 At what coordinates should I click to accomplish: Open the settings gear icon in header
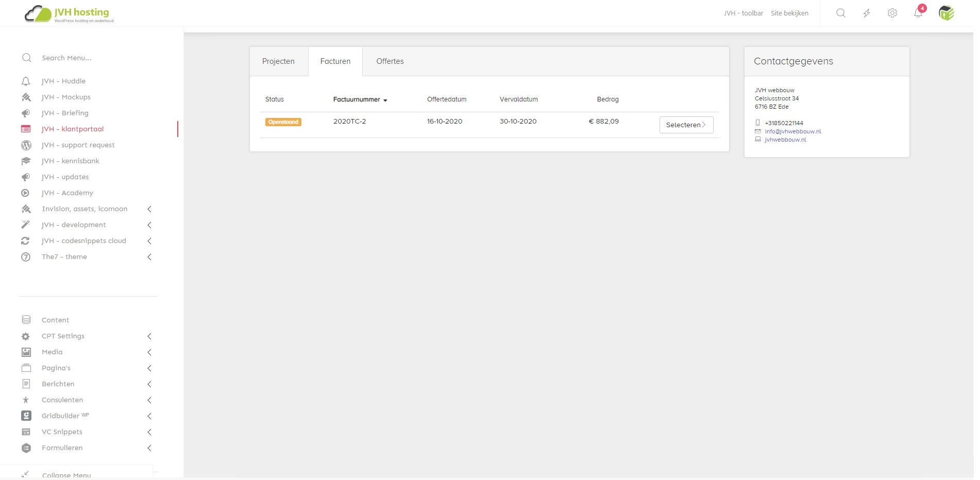[x=892, y=13]
